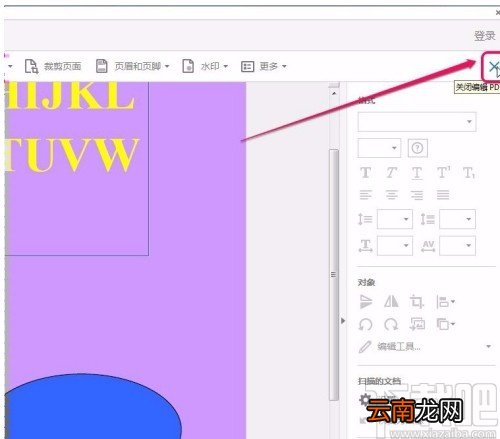Select the crop image tool
Screen dimensions: 500x439
point(417,302)
